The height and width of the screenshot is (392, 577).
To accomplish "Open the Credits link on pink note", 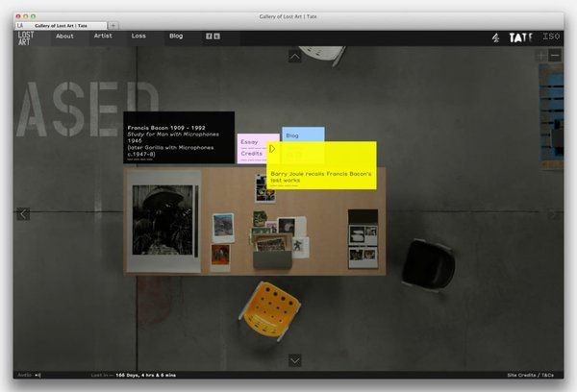I will click(252, 153).
